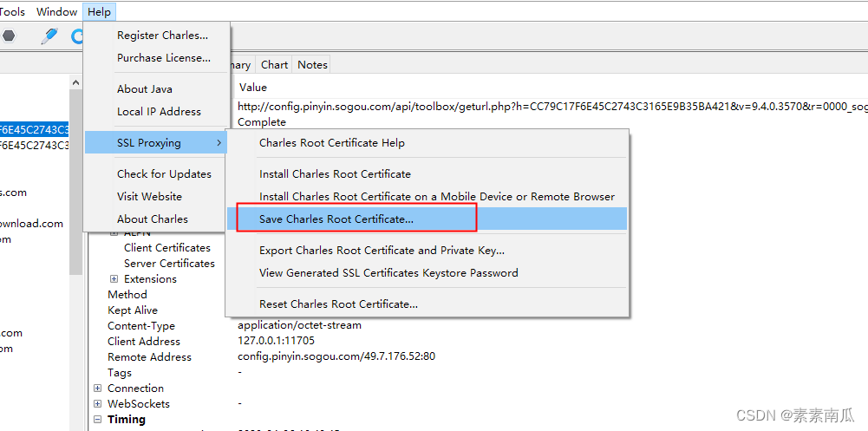Screen dimensions: 868x431
Task: Click the Complete status value
Action: point(262,121)
